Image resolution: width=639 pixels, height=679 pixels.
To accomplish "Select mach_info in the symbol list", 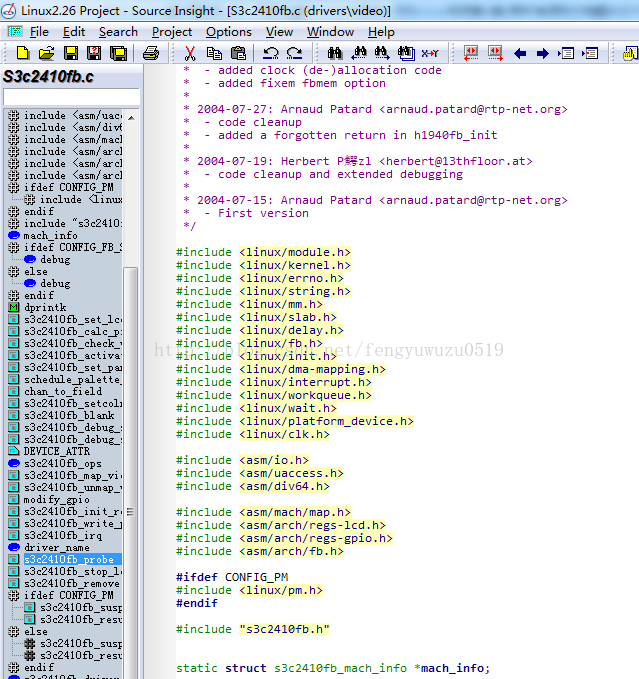I will [x=50, y=236].
